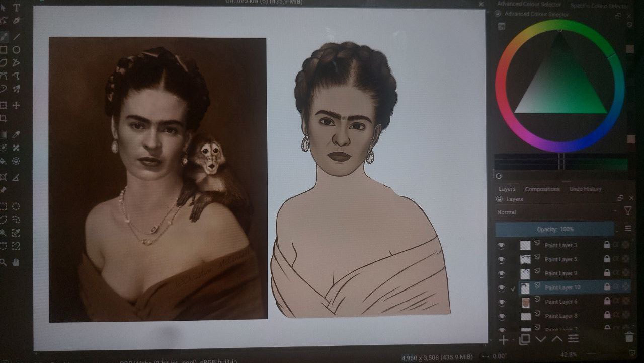Switch to the Undo History tab
The height and width of the screenshot is (363, 644).
click(x=585, y=189)
